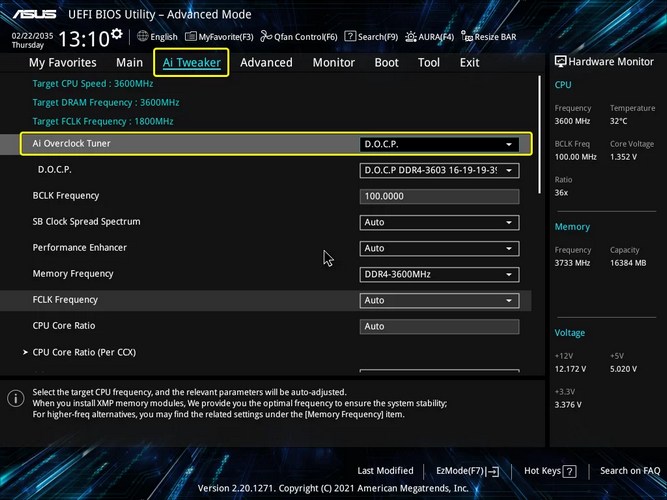Select Performance Enhancer row label
The image size is (667, 500).
click(x=80, y=248)
